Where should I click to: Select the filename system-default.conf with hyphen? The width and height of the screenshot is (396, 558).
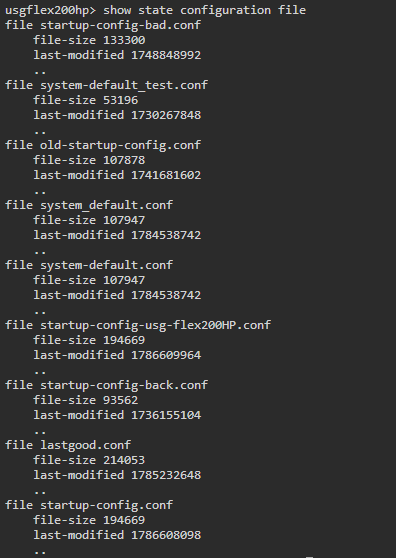[x=107, y=265]
